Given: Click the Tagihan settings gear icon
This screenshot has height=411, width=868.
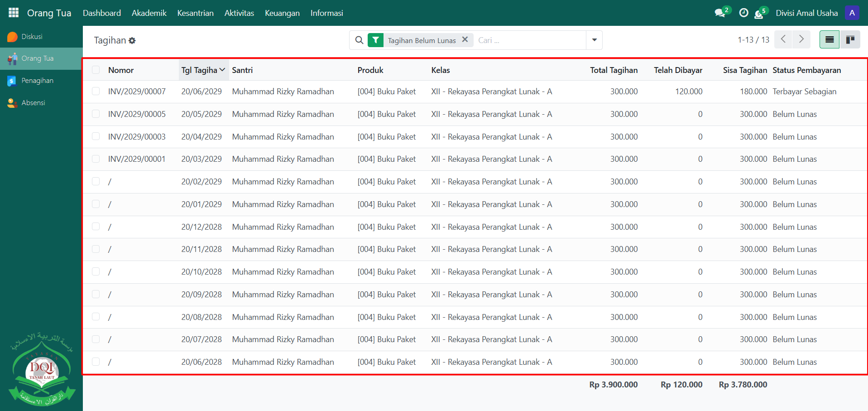Looking at the screenshot, I should click(132, 41).
